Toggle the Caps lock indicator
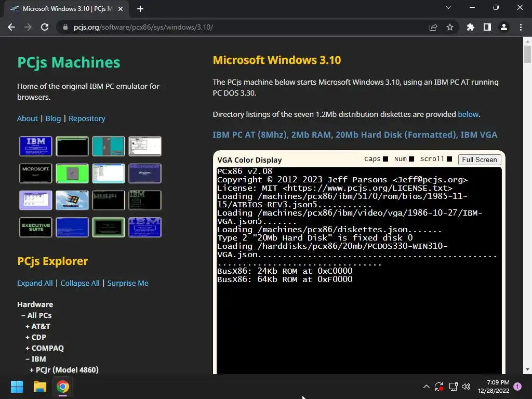The image size is (532, 399). coord(385,159)
